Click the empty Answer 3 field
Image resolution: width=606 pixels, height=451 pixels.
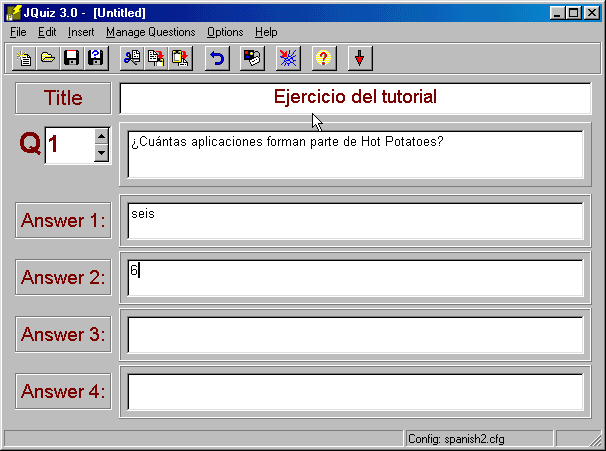(x=355, y=335)
